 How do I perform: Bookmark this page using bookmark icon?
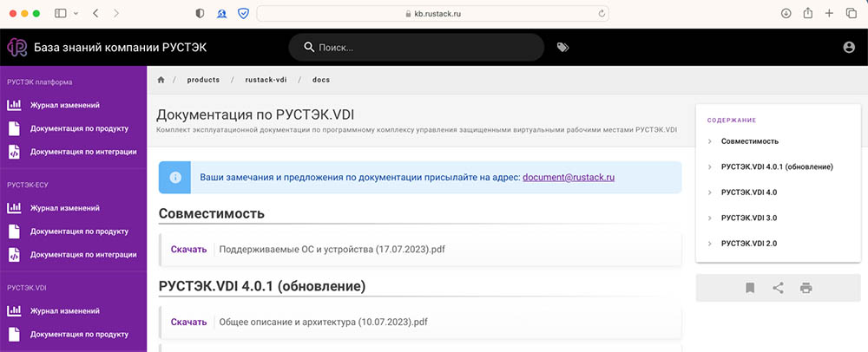coord(750,288)
